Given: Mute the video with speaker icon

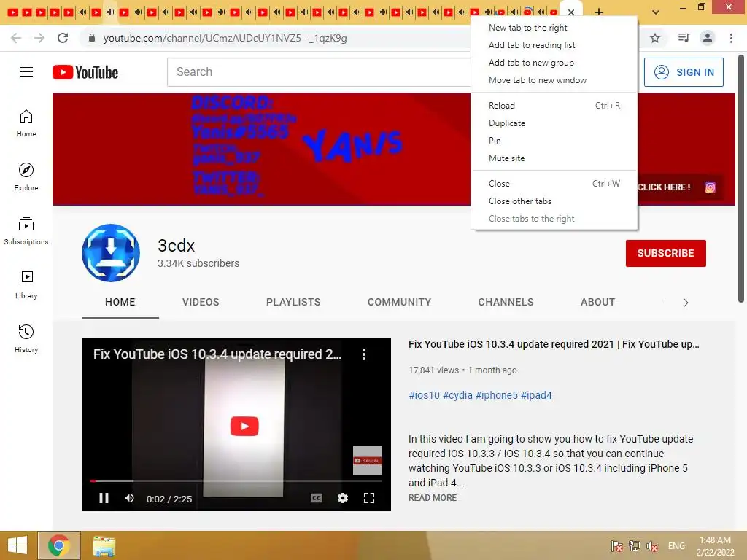Looking at the screenshot, I should (129, 498).
